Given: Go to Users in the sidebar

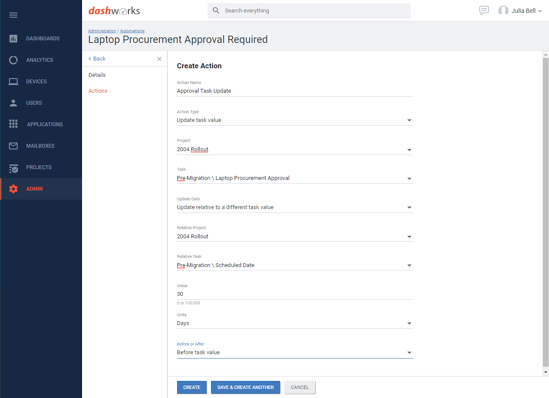Looking at the screenshot, I should (x=34, y=103).
